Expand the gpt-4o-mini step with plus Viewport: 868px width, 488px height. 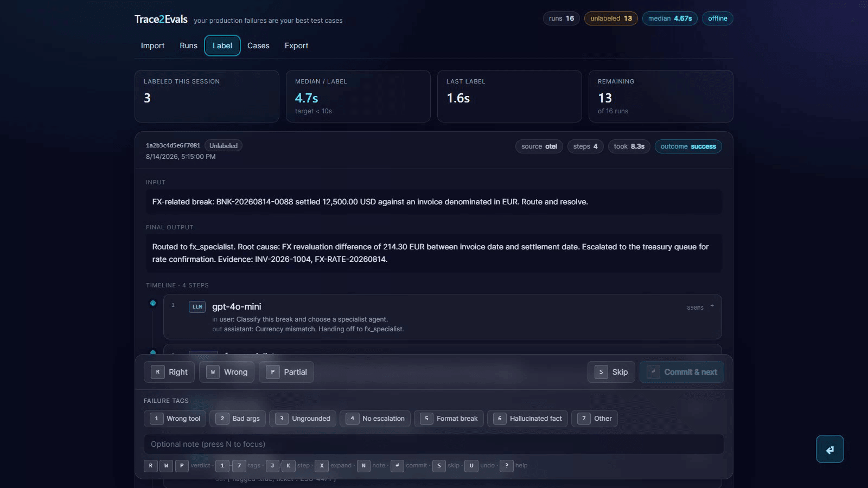(x=712, y=306)
